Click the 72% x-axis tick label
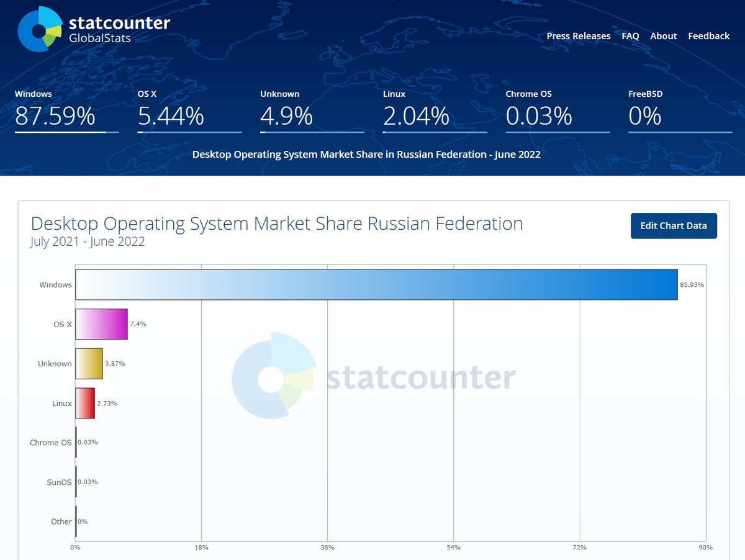 579,548
